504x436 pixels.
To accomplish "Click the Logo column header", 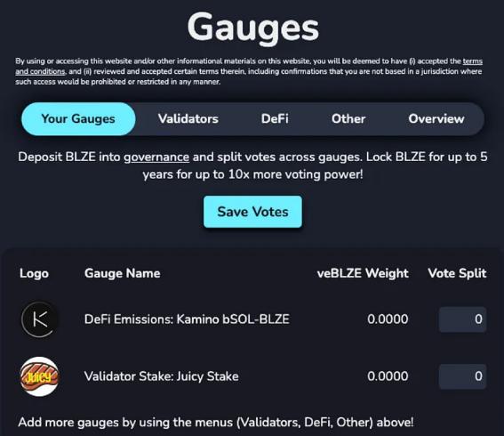I will (34, 273).
